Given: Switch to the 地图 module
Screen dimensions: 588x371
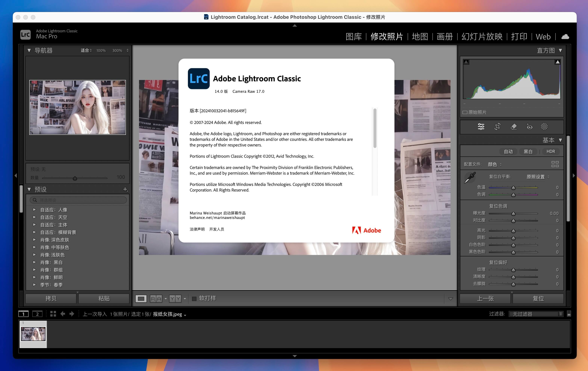Looking at the screenshot, I should [x=420, y=37].
